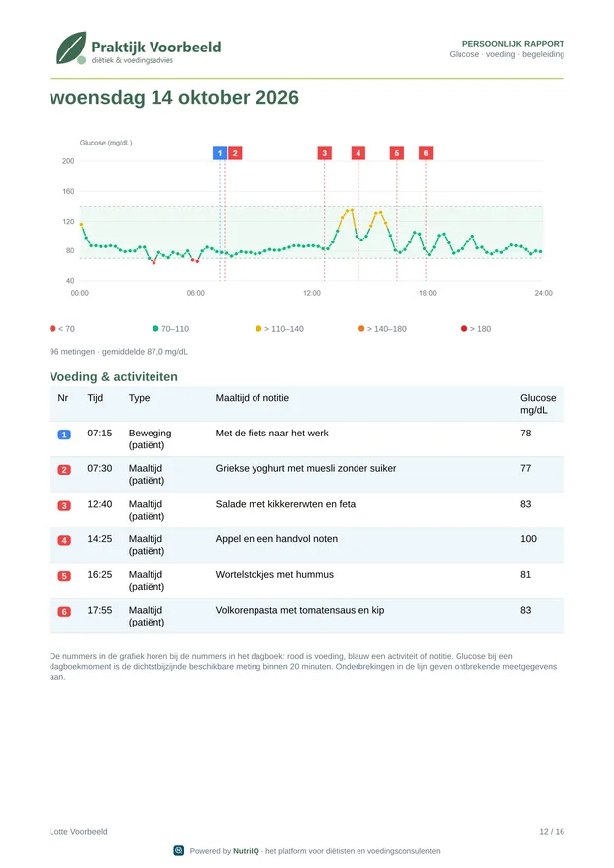The height and width of the screenshot is (868, 614).
Task: Click the red '< 70' legend dot
Action: pos(52,329)
